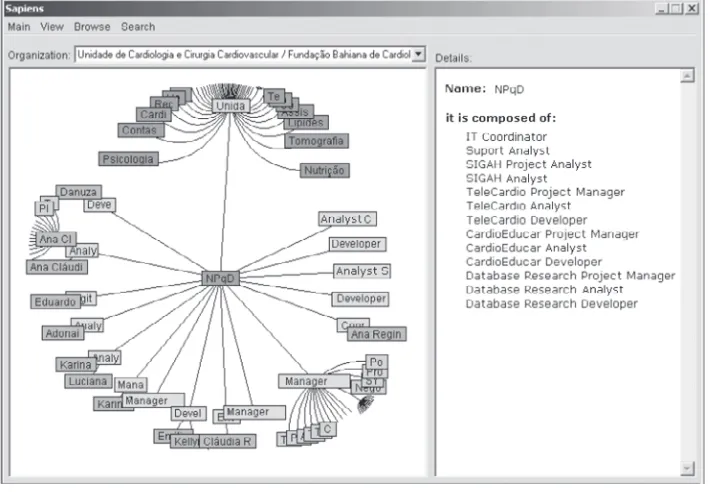710x492 pixels.
Task: Select the Danuza node
Action: coord(79,192)
